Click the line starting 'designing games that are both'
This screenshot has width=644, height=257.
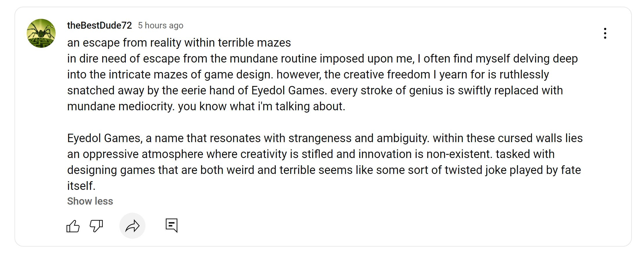(x=324, y=170)
